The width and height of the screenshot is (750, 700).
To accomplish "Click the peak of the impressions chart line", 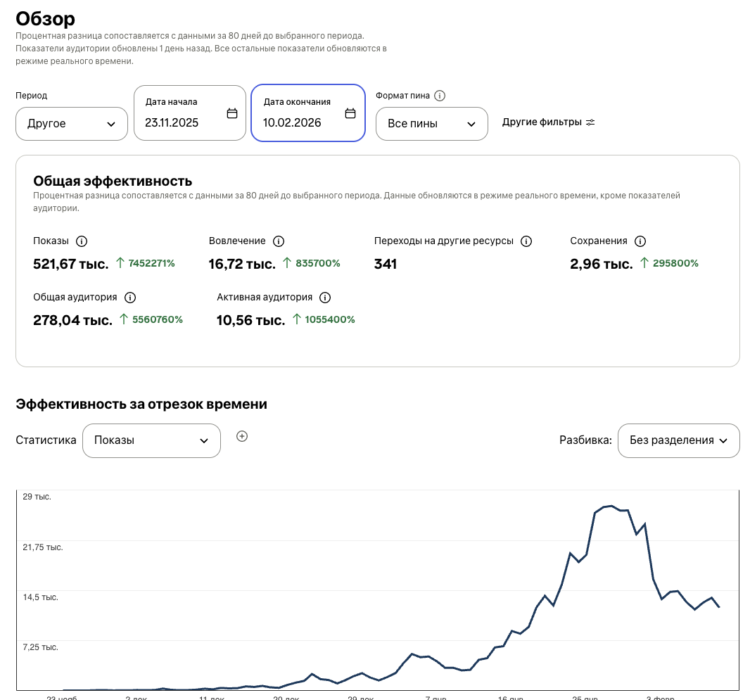I will pyautogui.click(x=611, y=506).
